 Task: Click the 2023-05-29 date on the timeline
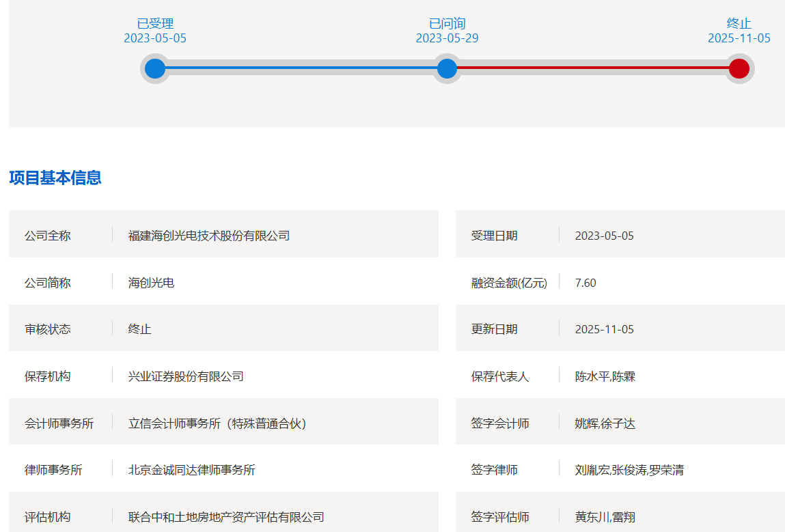tap(447, 38)
